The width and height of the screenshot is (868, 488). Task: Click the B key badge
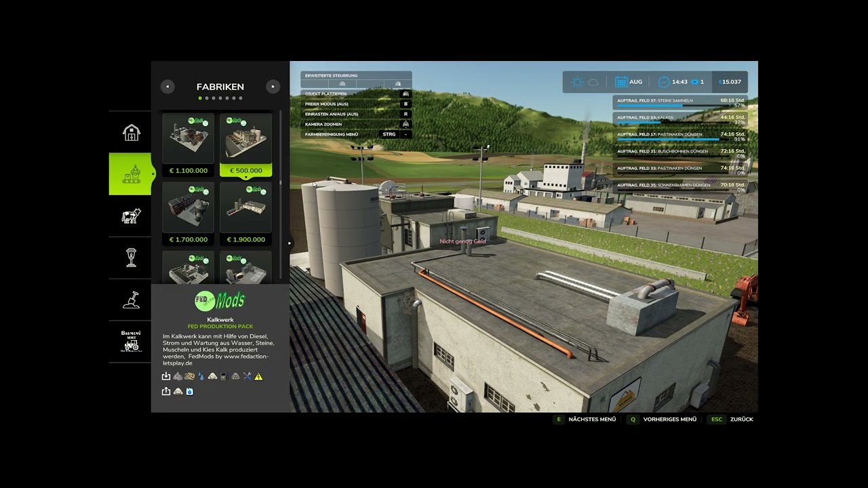pos(406,104)
